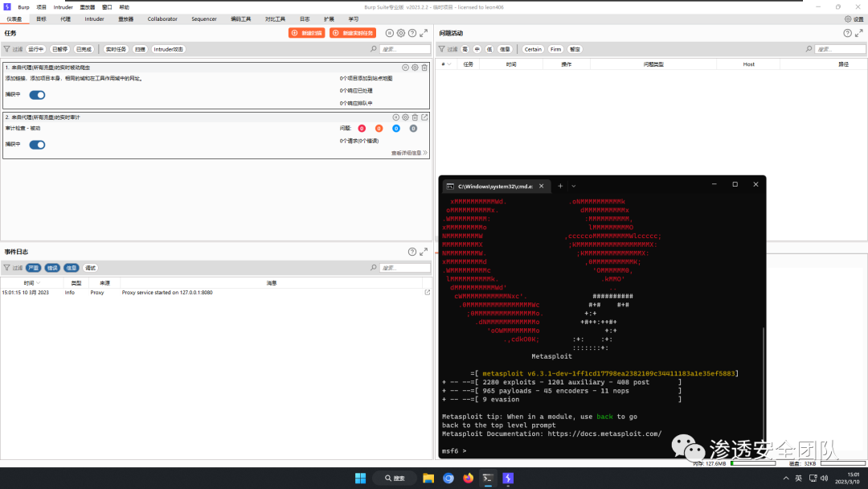Click the Tasks search field
This screenshot has height=489, width=868.
[x=404, y=49]
